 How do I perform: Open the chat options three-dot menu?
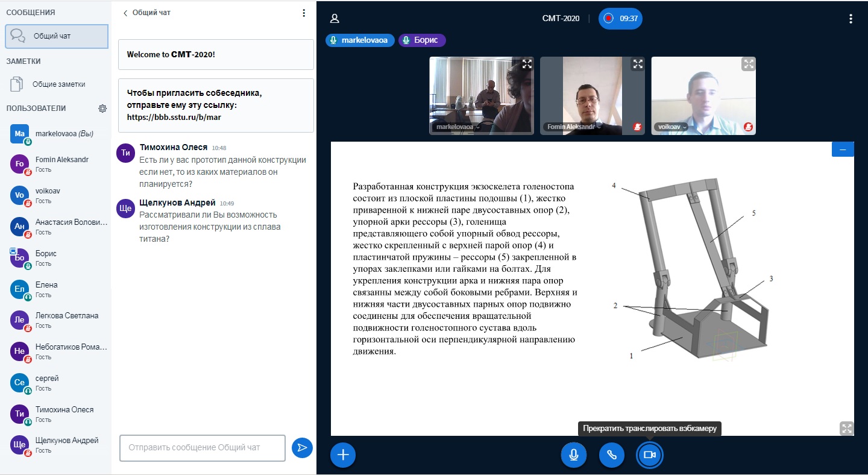[x=304, y=13]
